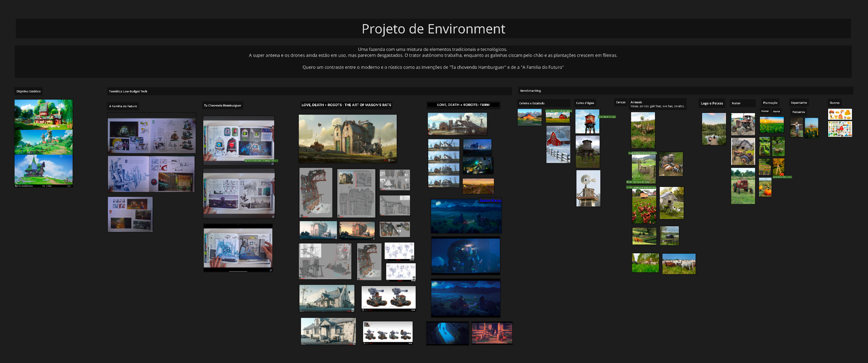Select the windmill water tank photo
Image resolution: width=868 pixels, height=363 pixels.
click(588, 188)
